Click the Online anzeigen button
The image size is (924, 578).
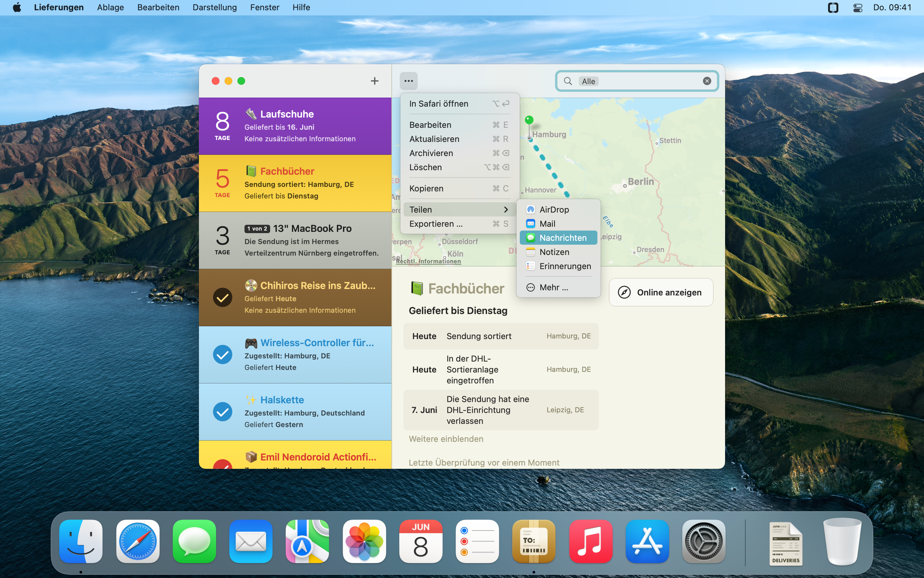661,293
